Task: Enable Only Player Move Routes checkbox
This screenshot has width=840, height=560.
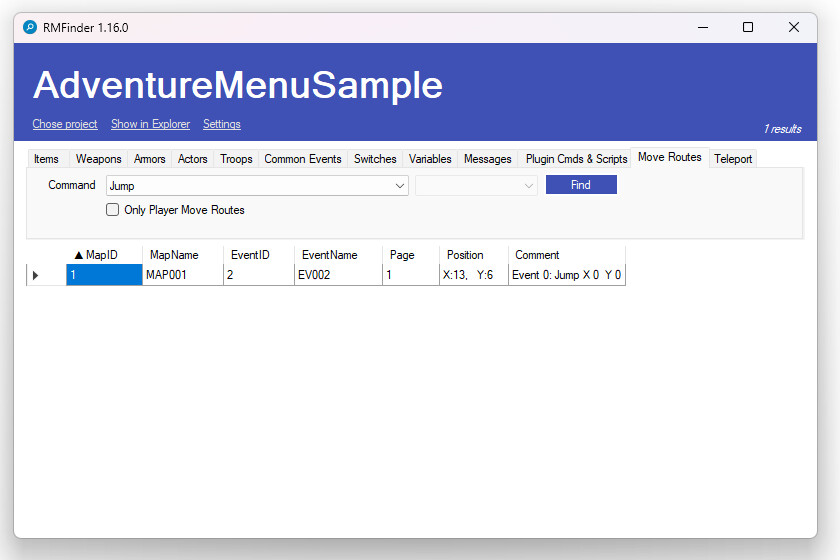Action: point(113,210)
